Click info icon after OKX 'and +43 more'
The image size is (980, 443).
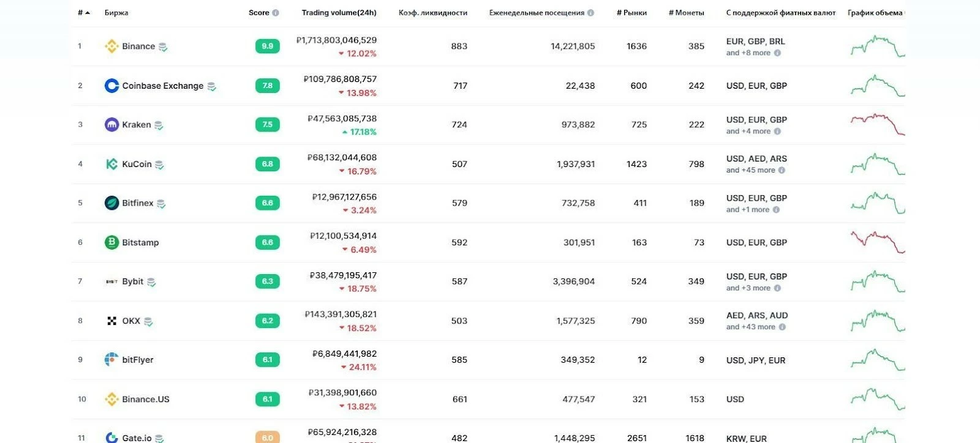782,327
